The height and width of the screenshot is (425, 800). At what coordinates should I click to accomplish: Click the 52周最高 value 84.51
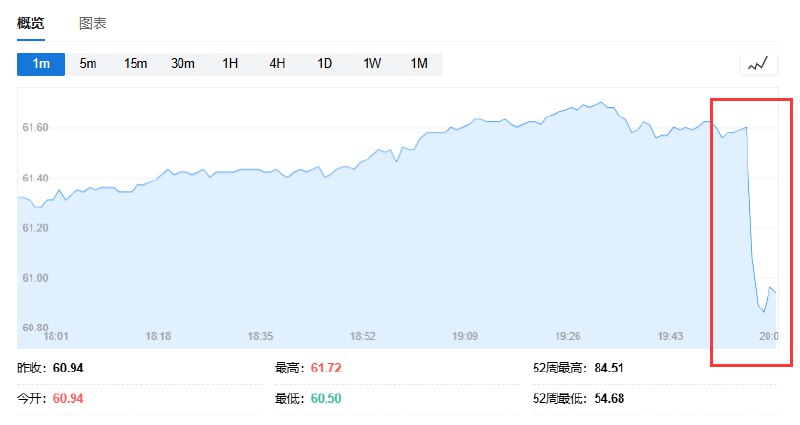(x=609, y=368)
